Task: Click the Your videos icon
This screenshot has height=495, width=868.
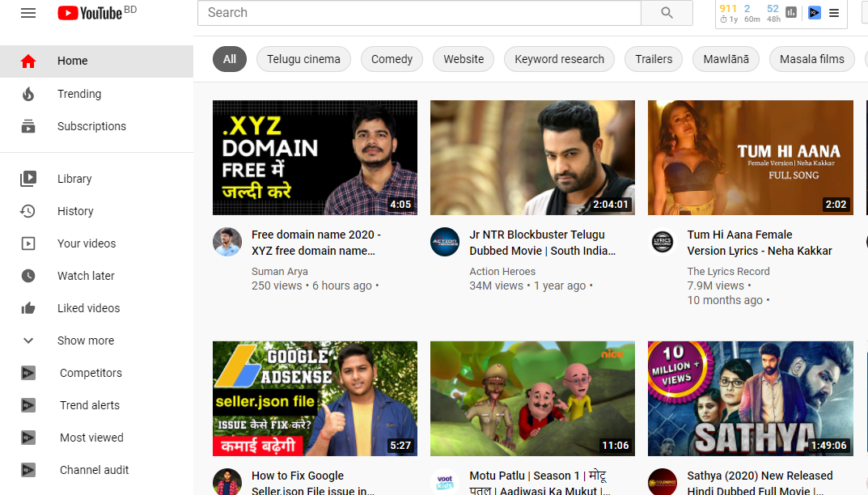Action: (x=28, y=243)
